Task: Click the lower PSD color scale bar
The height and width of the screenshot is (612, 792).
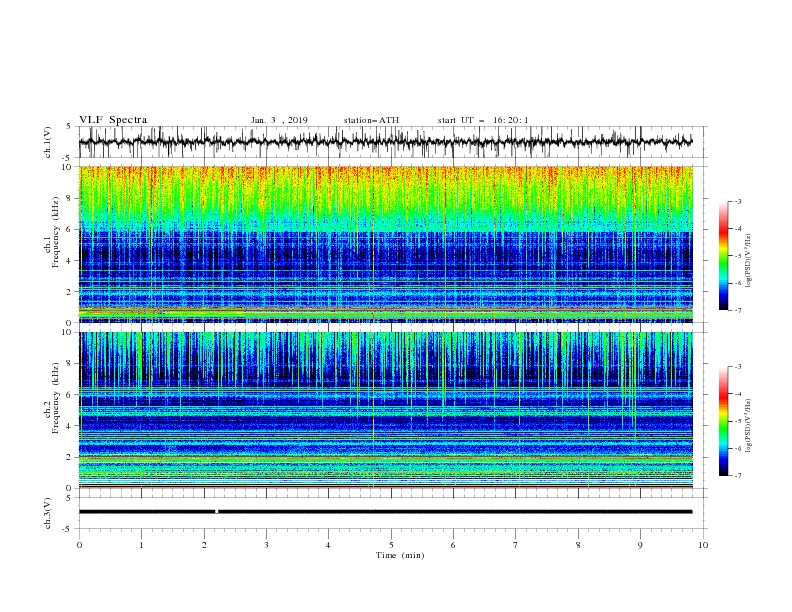Action: [x=723, y=421]
